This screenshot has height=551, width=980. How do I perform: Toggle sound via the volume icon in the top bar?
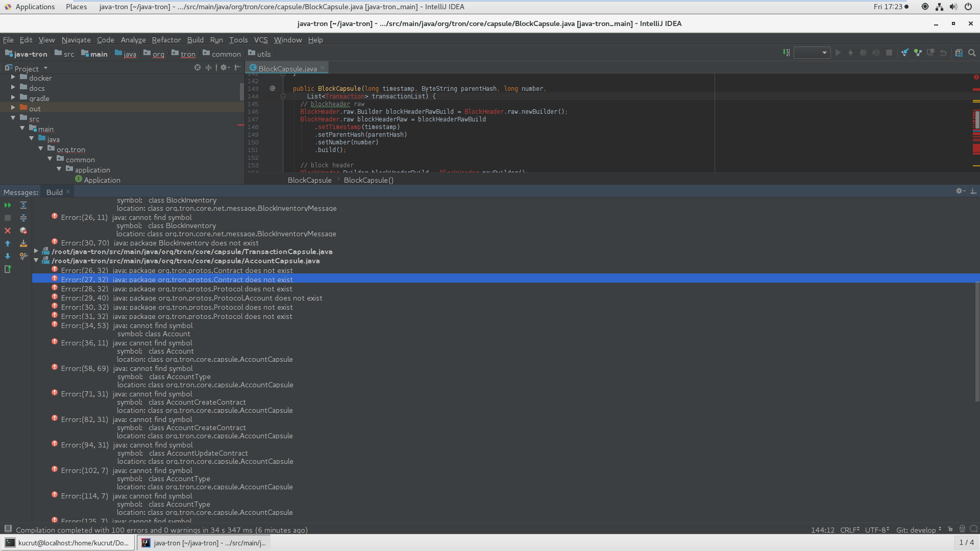coord(953,7)
